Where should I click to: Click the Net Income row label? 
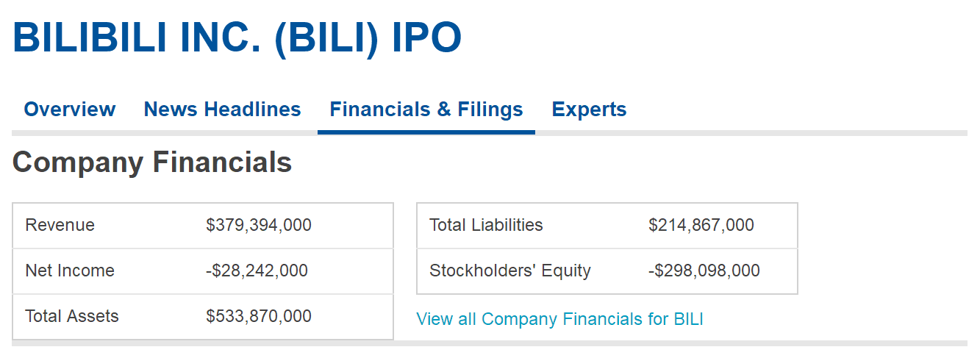pos(70,271)
